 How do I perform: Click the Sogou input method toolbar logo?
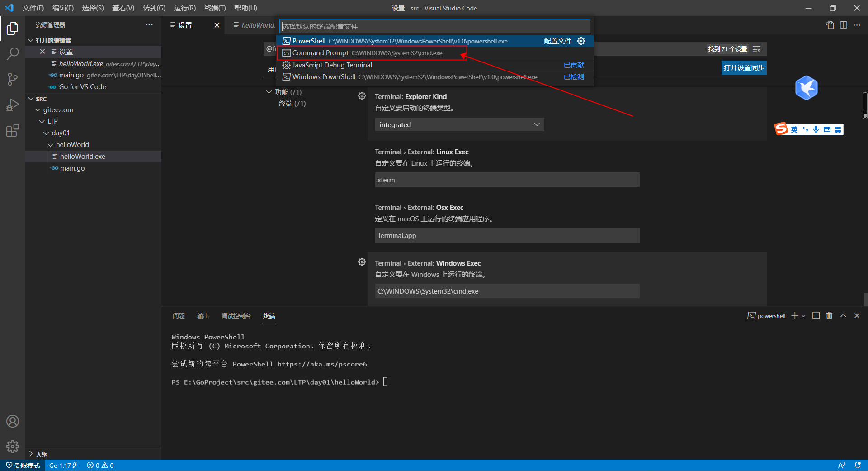point(781,129)
